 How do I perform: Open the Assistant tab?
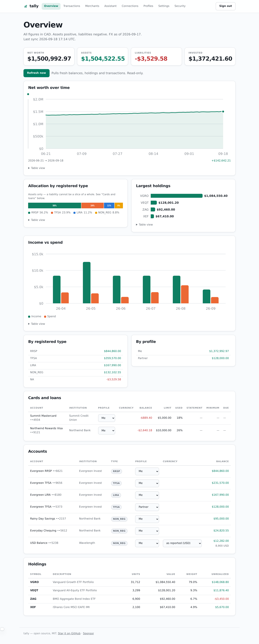tap(110, 6)
